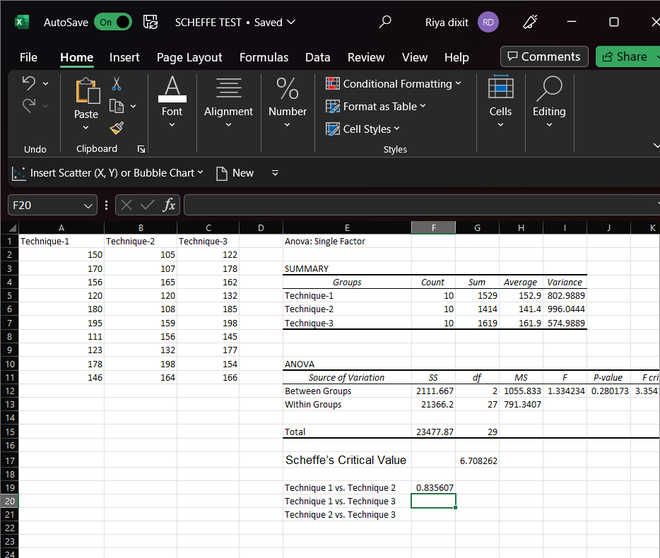Switch to the Insert tab

pos(124,57)
